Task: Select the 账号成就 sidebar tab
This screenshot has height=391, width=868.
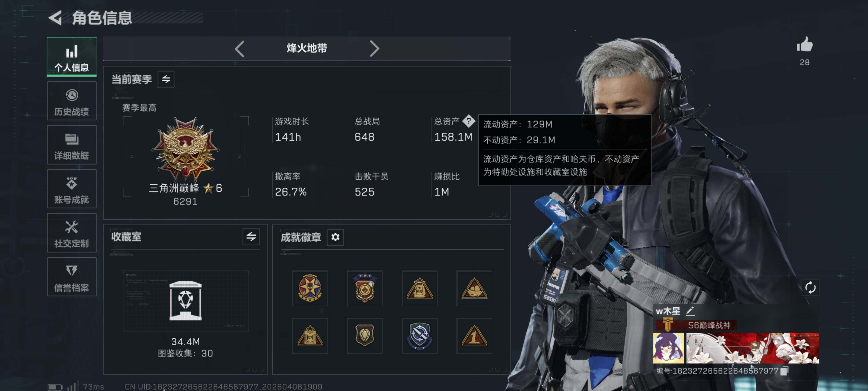Action: click(72, 189)
